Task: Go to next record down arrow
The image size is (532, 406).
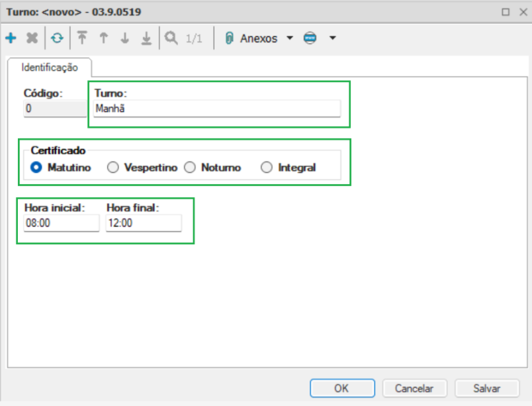Action: tap(125, 38)
